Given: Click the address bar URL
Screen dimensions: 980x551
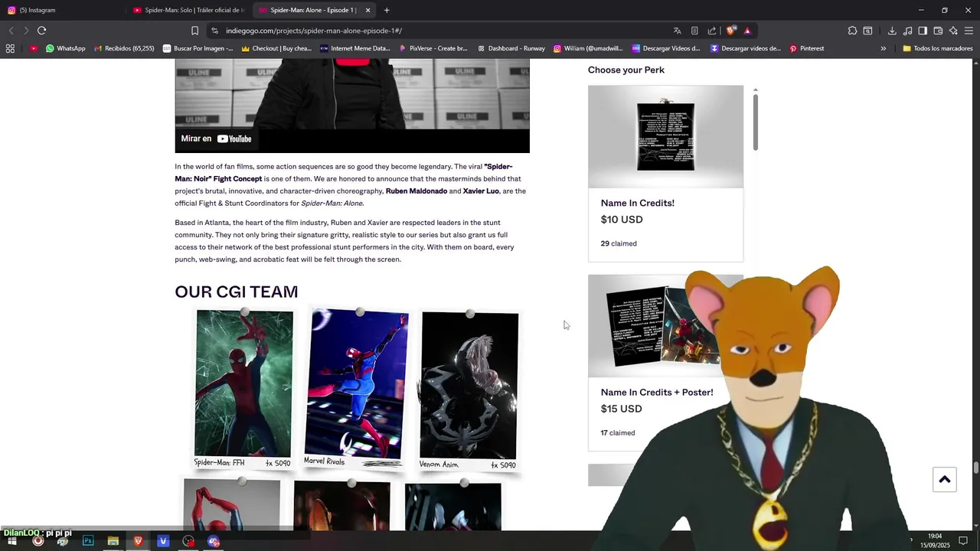Looking at the screenshot, I should coord(314,31).
